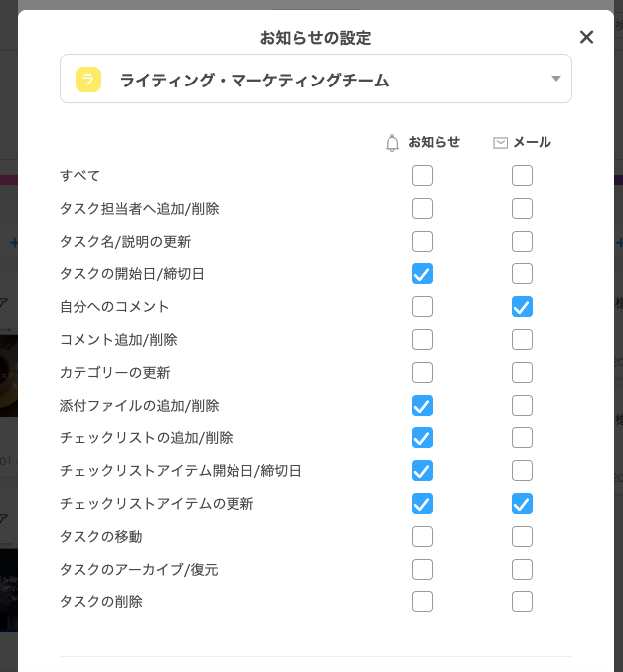Click the envelope icon beside メール
Viewport: 623px width, 672px height.
coord(500,143)
